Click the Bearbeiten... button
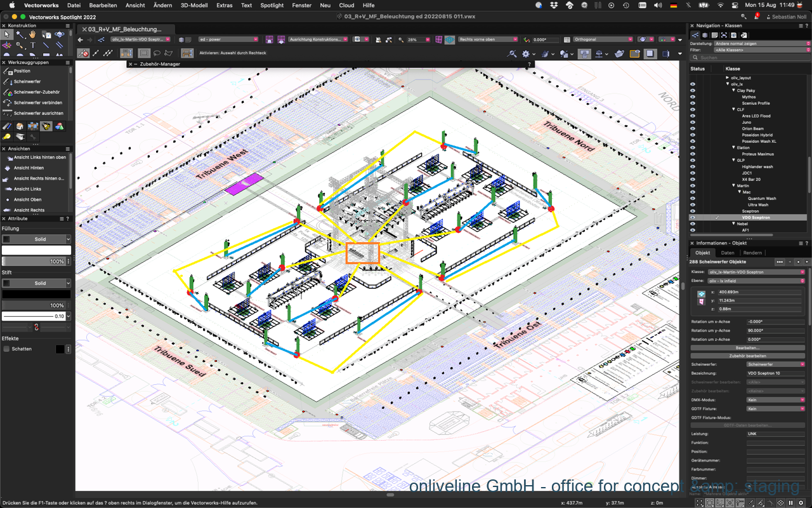Viewport: 812px width, 508px height. [x=747, y=347]
